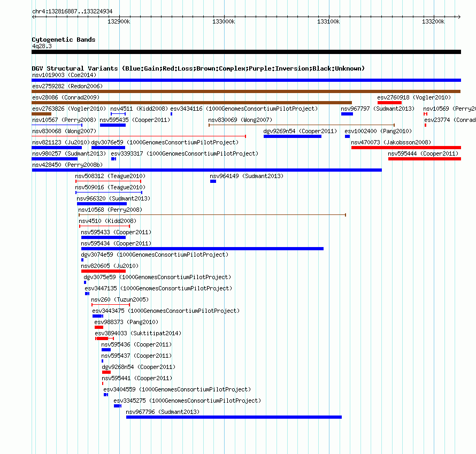476x454 pixels.
Task: Open the nsv595441 (Cooper2011) variant
Action: [137, 378]
